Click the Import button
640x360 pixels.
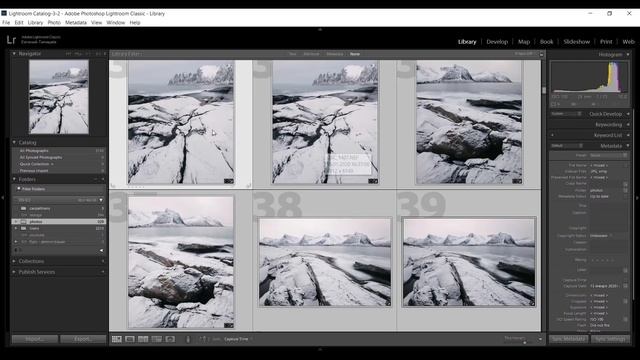[x=35, y=339]
